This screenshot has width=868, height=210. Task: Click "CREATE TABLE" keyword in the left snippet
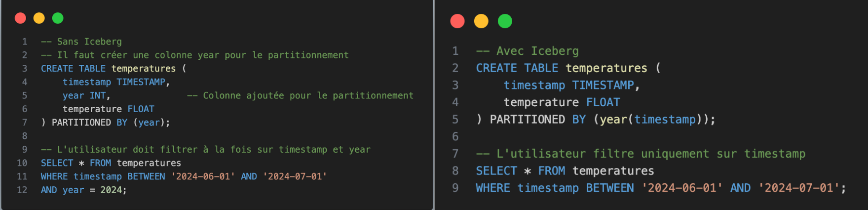coord(73,69)
